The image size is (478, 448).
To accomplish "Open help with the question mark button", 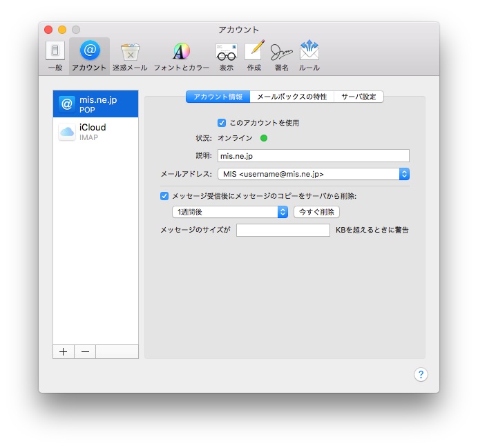I will 421,374.
